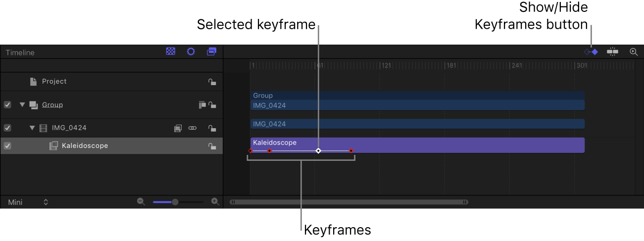Click the Show/Hide Filters stacked icon
644x241 pixels.
pos(211,51)
